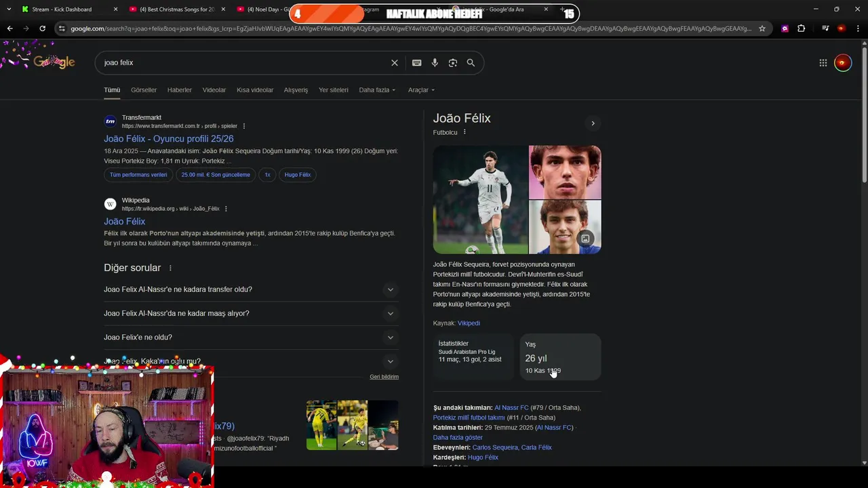Open the Vikipedi source link
868x488 pixels.
tap(469, 323)
